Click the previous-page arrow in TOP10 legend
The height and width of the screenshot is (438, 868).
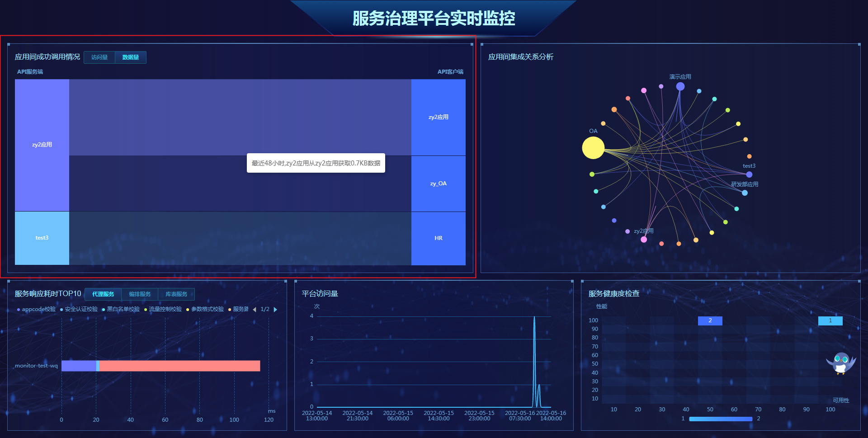pyautogui.click(x=255, y=309)
